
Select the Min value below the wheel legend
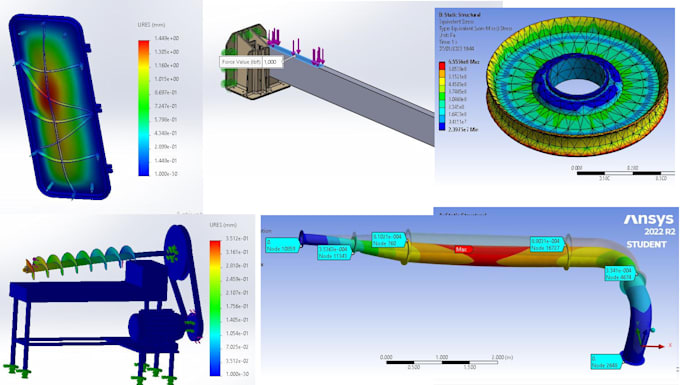pyautogui.click(x=463, y=129)
